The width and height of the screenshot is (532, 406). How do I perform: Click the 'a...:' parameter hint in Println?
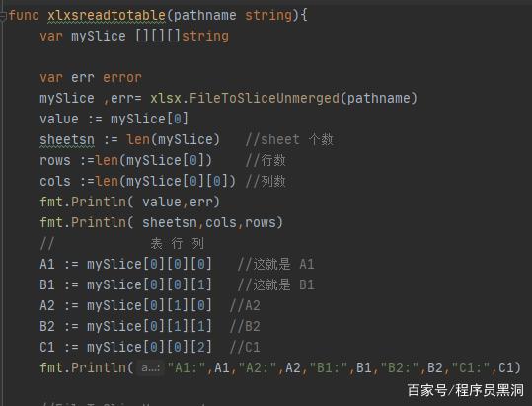[151, 368]
